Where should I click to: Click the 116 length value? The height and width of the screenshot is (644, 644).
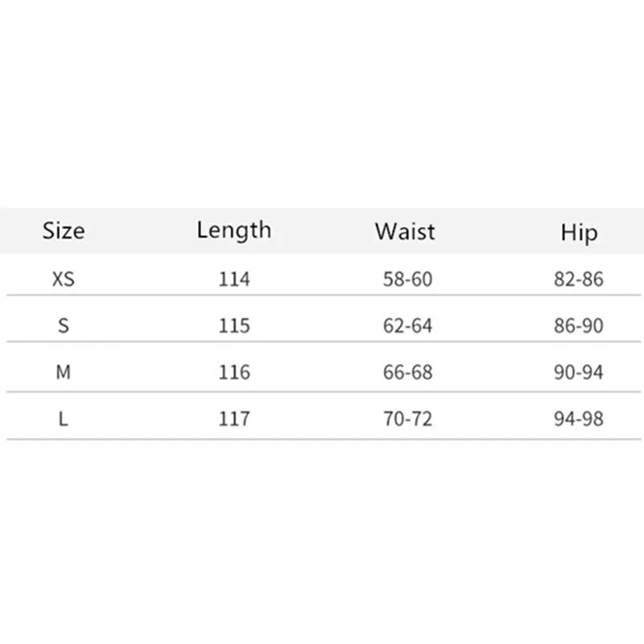(x=233, y=373)
